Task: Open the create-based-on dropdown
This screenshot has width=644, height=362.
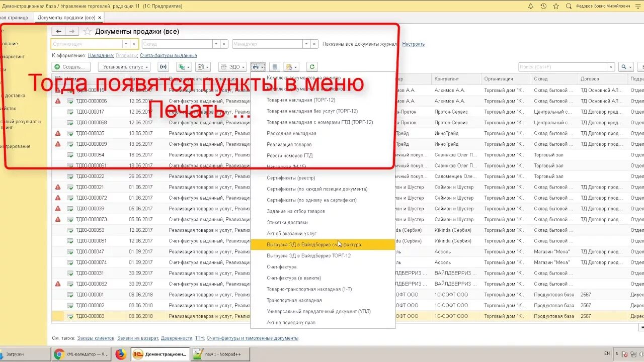Action: (x=184, y=67)
